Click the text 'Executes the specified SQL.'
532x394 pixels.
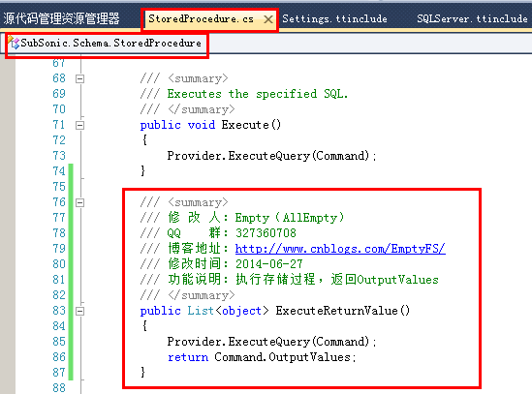point(258,94)
